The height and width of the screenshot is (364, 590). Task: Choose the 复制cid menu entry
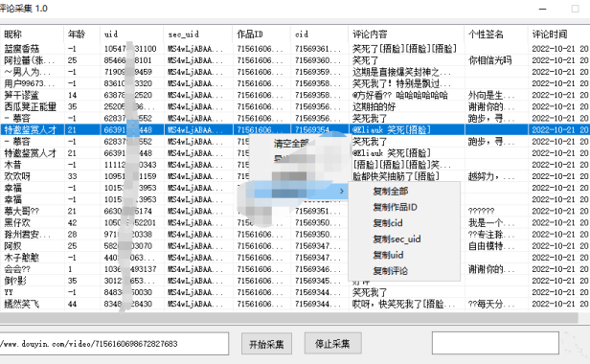tap(388, 223)
